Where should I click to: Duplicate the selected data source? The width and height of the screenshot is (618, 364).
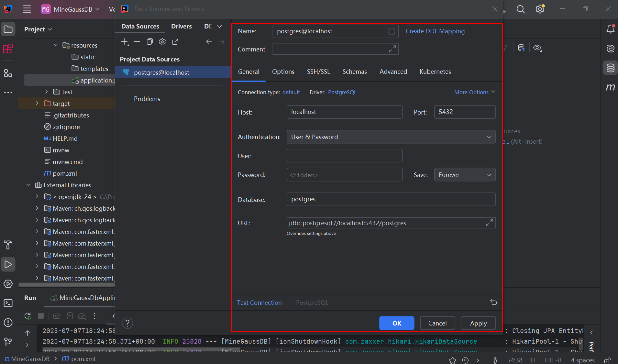pos(149,42)
